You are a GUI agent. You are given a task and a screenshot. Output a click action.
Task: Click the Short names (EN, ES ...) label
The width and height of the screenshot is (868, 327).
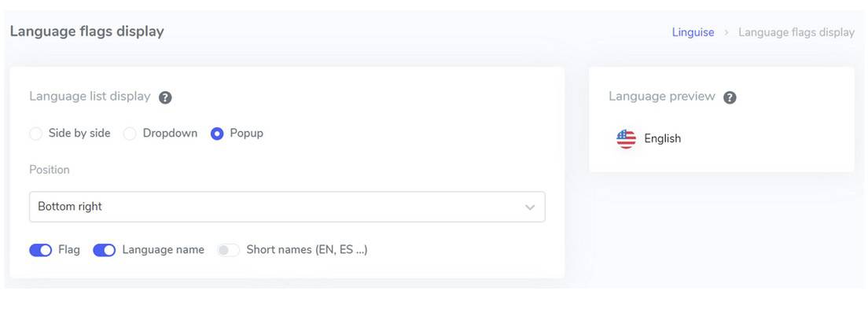click(307, 249)
